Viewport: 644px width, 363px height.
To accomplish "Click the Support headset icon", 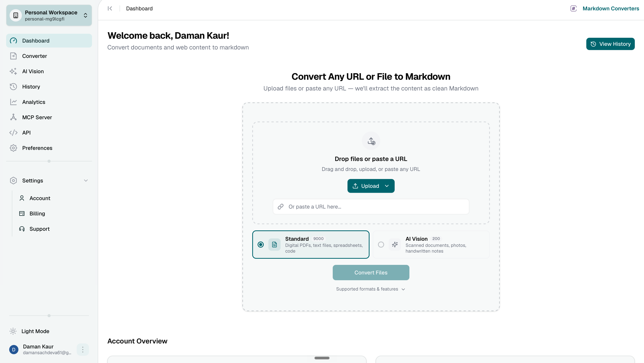I will click(x=22, y=229).
